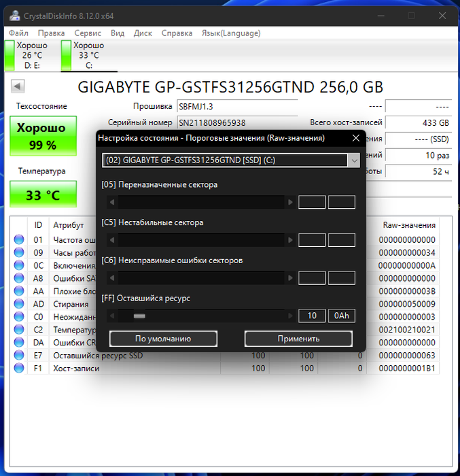
Task: Click right arrow of [C6] uncorrectable errors slider
Action: click(x=290, y=277)
